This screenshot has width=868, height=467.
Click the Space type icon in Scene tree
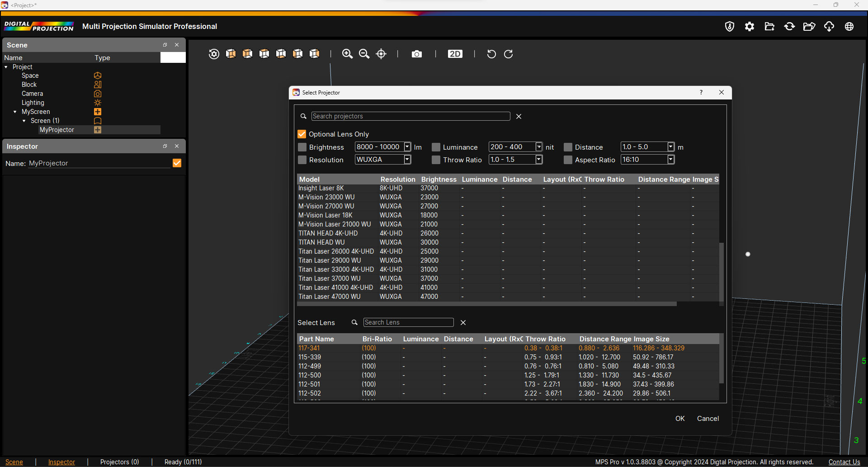click(98, 75)
